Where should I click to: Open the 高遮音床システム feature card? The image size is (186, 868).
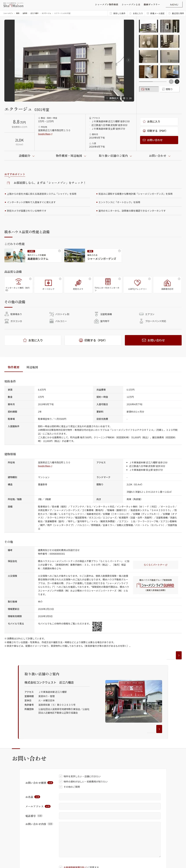click(33, 255)
